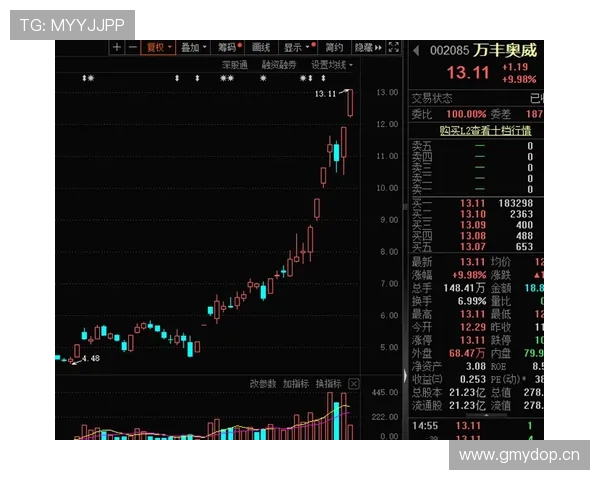Click 买五 price 13.07 row
600x480 pixels.
[473, 247]
